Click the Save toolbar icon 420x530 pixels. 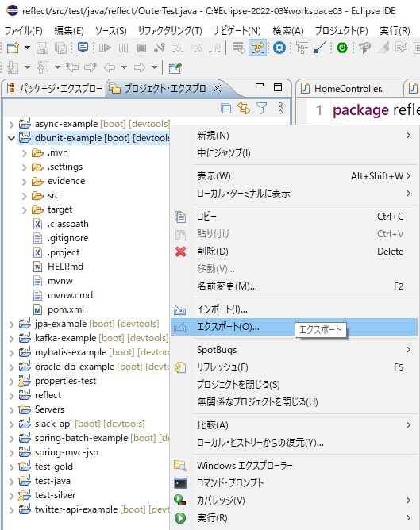[x=42, y=48]
